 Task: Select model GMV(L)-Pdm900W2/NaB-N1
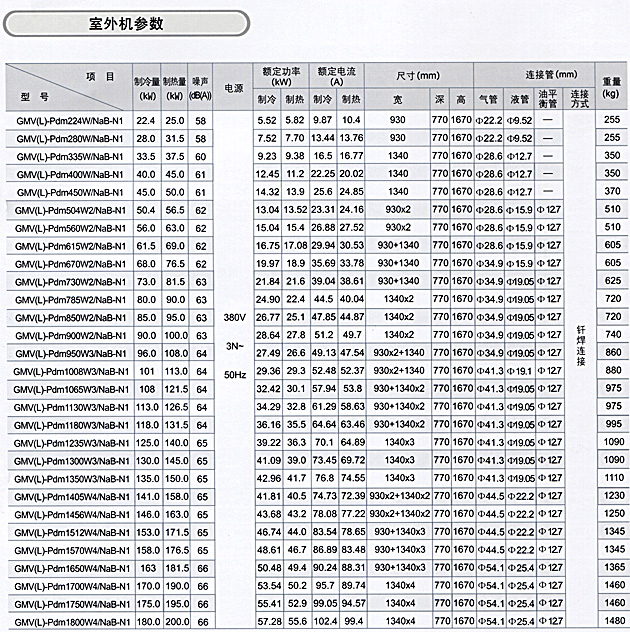[x=70, y=336]
